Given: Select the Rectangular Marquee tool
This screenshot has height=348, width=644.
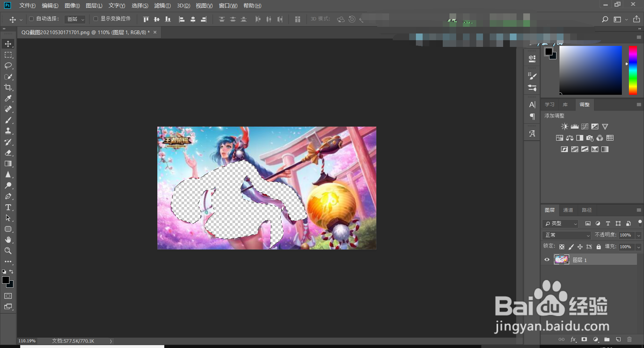Looking at the screenshot, I should [8, 55].
